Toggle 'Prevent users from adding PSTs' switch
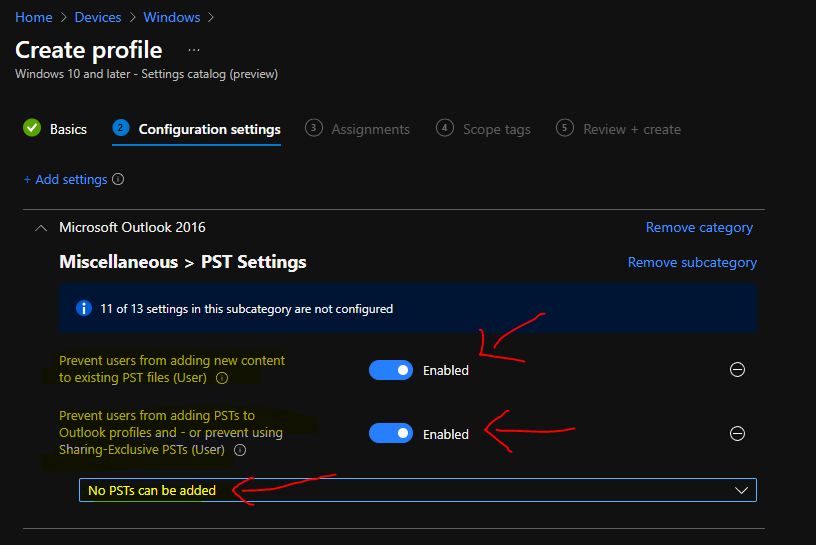 [x=391, y=434]
